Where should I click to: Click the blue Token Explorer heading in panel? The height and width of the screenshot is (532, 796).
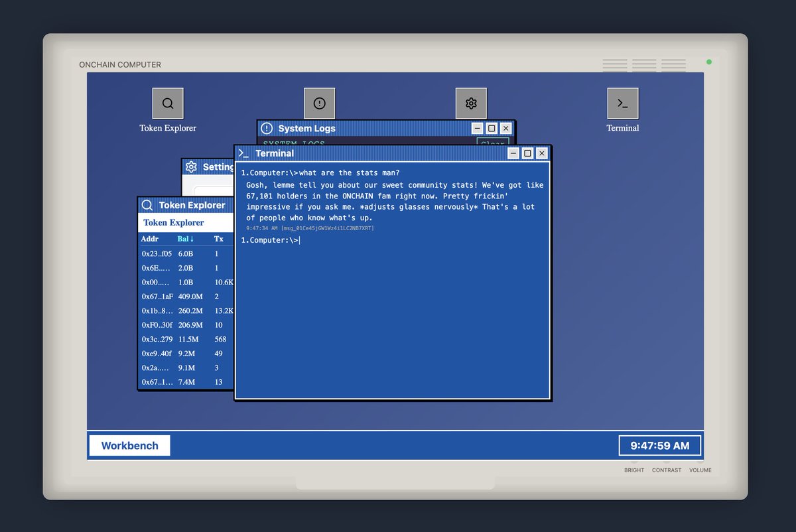point(174,223)
